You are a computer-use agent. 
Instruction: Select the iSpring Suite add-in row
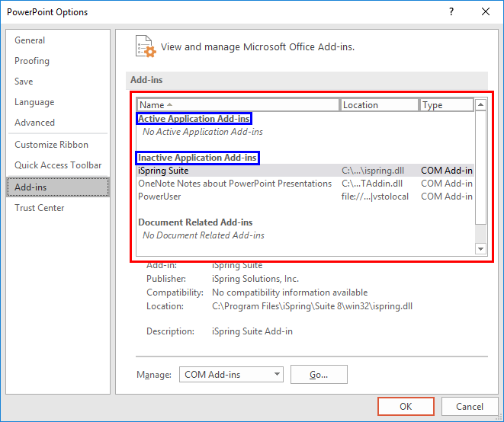click(305, 171)
